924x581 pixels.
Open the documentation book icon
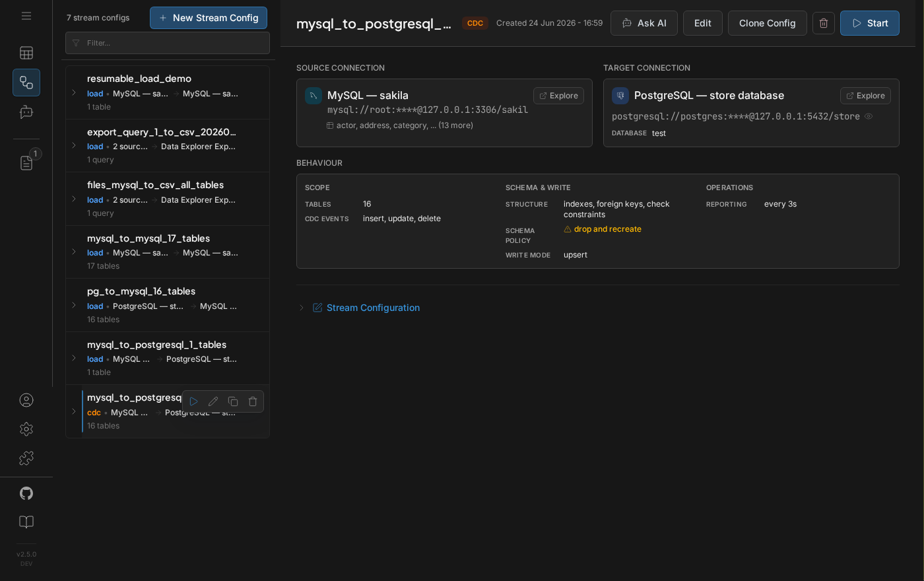(26, 522)
